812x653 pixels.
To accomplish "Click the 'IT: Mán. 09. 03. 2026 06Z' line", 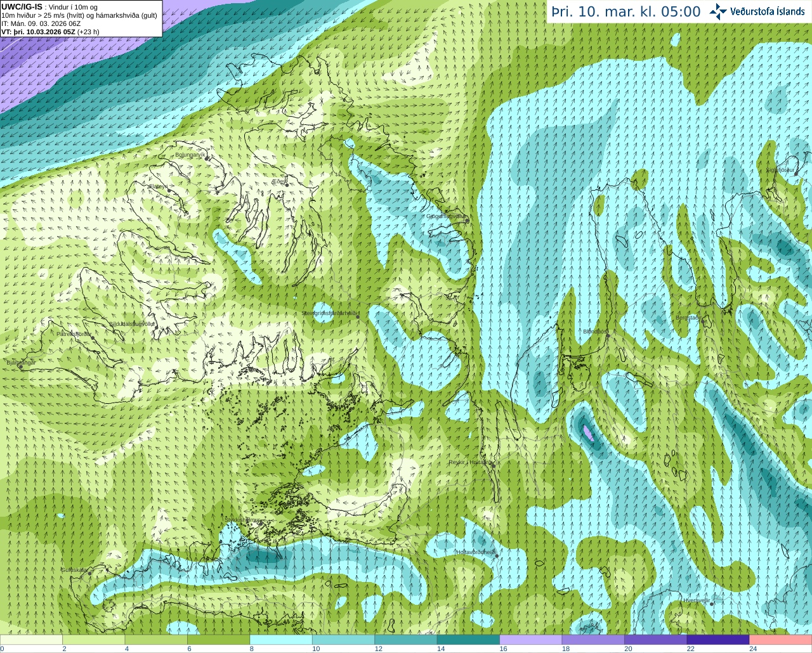I will coord(41,23).
